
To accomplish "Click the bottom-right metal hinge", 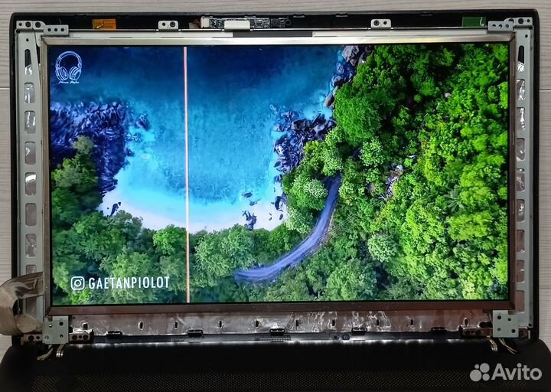I will [505, 324].
